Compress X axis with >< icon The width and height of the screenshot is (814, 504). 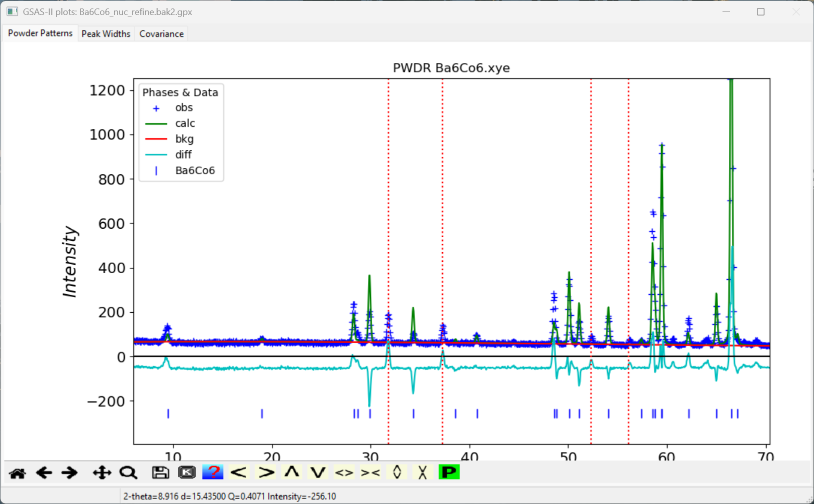click(370, 473)
